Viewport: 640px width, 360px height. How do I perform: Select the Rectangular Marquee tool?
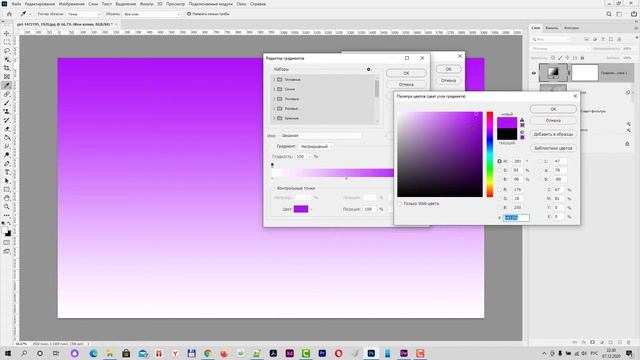(x=7, y=42)
